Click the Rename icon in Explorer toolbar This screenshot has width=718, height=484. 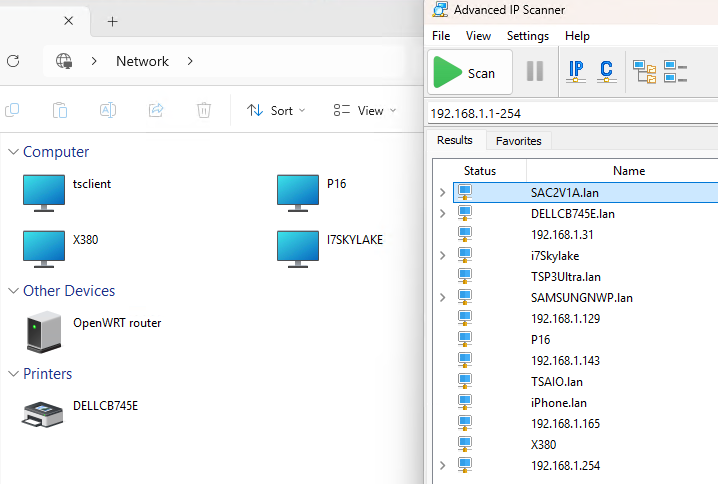pos(108,110)
